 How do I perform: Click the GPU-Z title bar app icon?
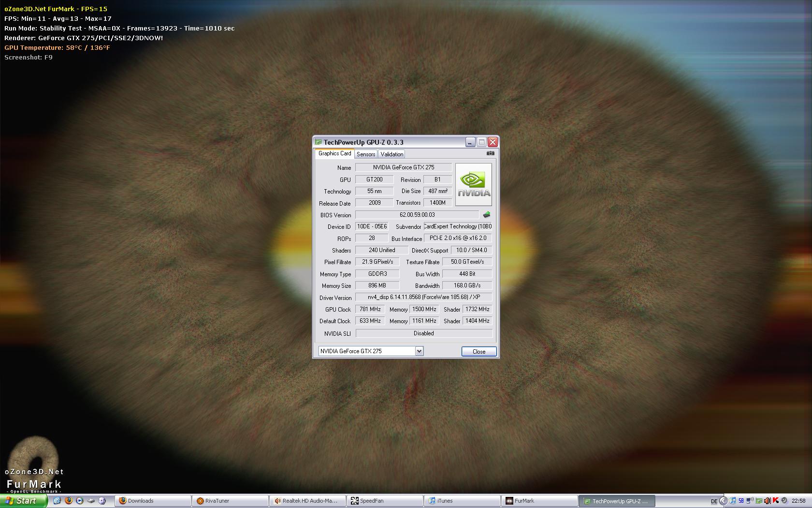coord(318,142)
